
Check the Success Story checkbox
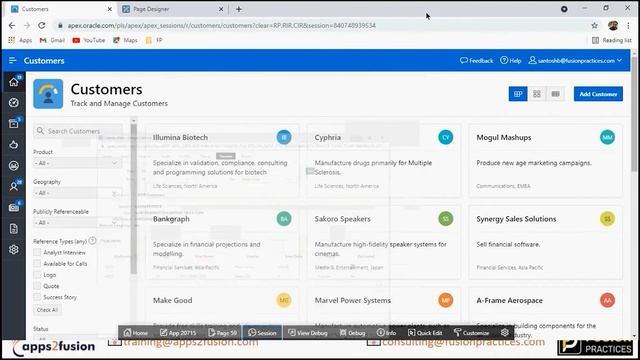pyautogui.click(x=37, y=297)
